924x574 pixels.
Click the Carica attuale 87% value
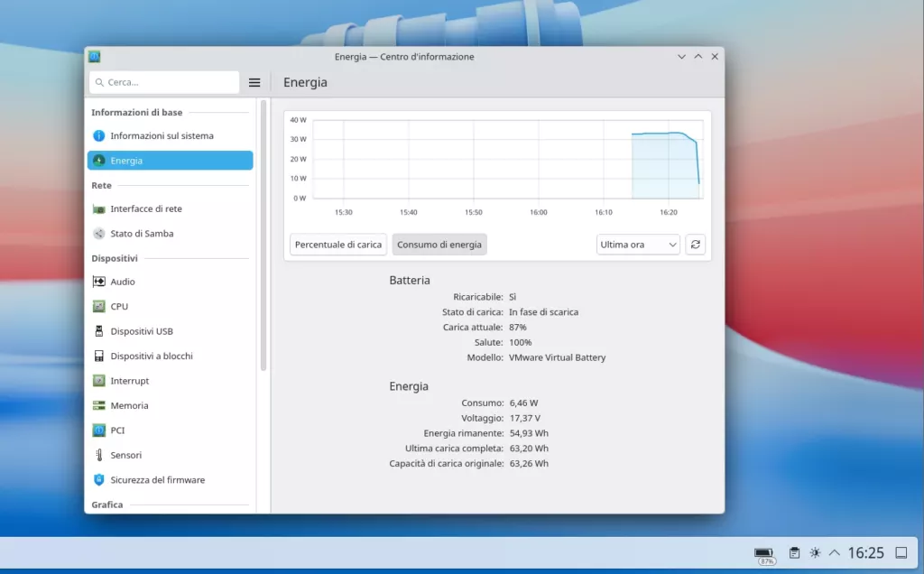tap(518, 328)
